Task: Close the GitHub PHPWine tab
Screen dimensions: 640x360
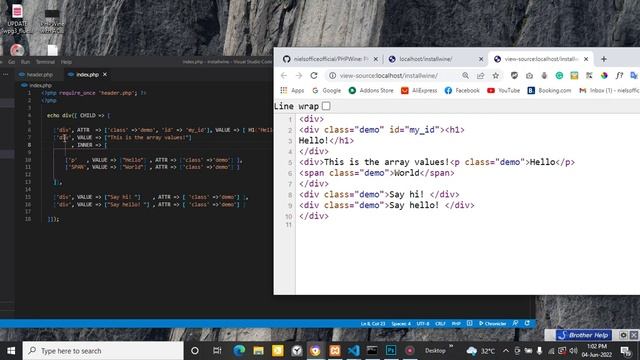Action: (376, 59)
